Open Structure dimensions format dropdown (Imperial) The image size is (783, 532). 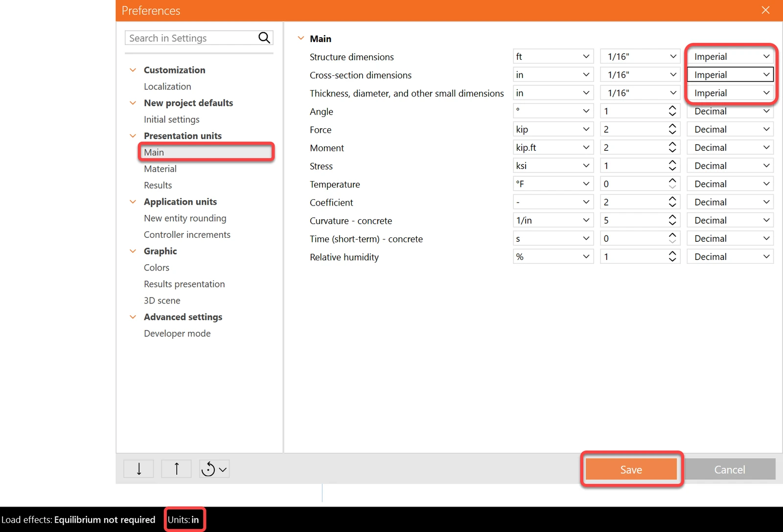(x=730, y=56)
